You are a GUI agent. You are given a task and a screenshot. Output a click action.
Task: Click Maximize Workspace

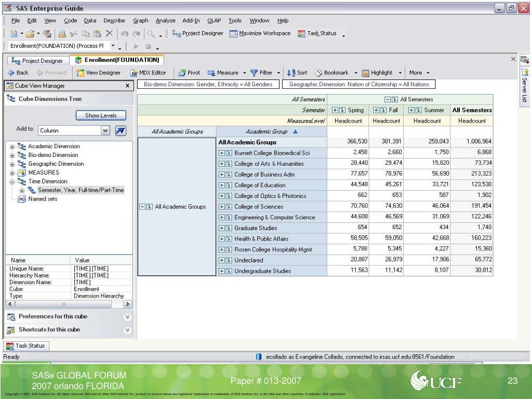(x=260, y=33)
